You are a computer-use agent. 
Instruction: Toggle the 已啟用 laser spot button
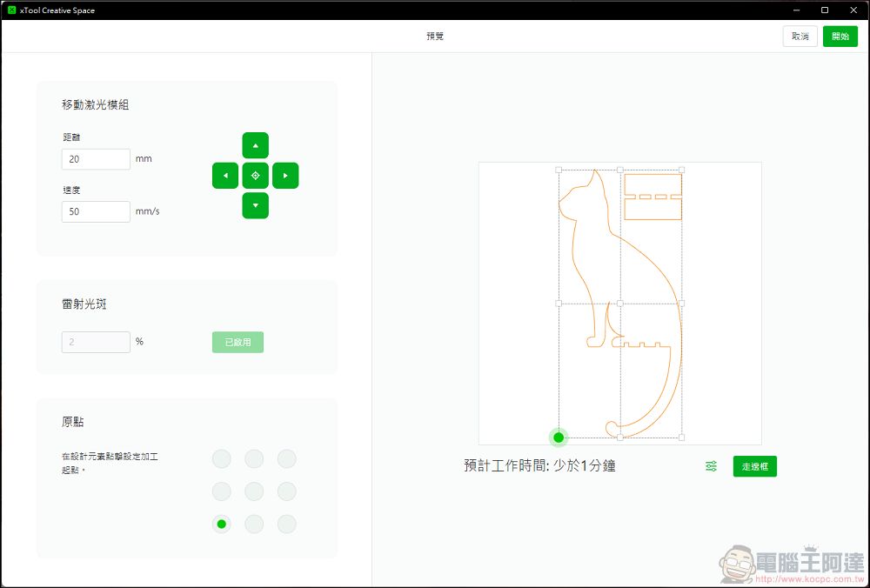tap(238, 343)
